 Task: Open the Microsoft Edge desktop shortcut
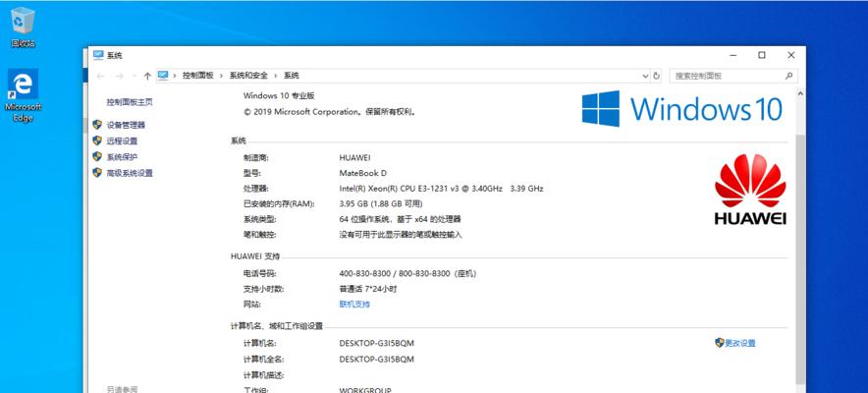coord(23,94)
